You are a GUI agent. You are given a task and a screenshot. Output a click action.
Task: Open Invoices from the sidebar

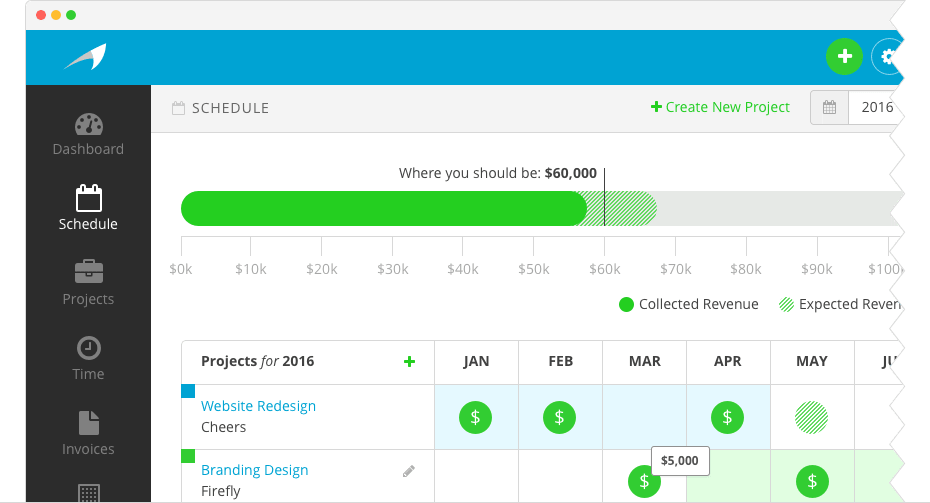point(88,434)
